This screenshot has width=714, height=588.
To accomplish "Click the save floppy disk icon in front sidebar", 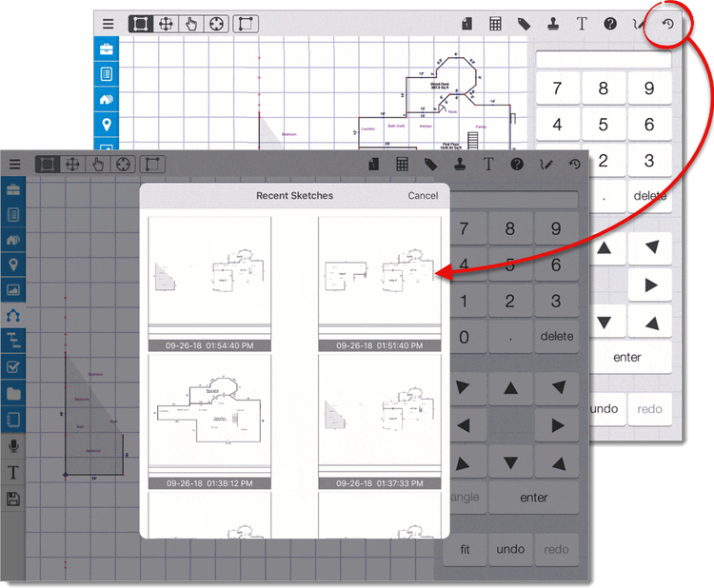I will (x=13, y=500).
